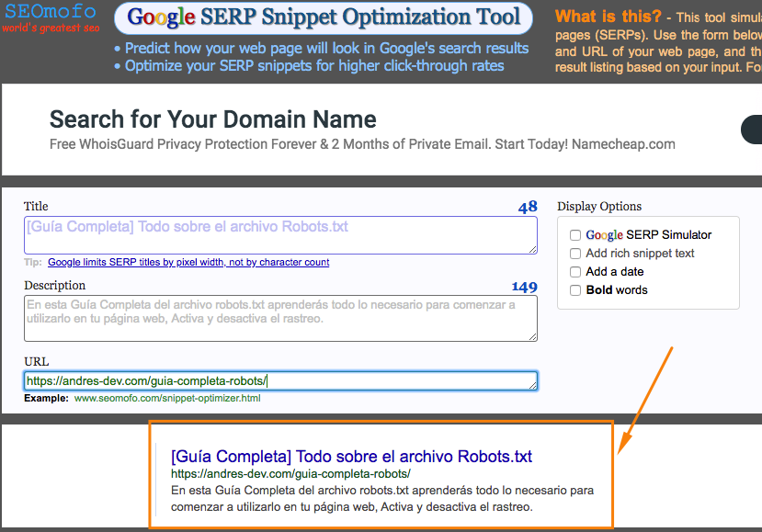This screenshot has width=762, height=532.
Task: Click the Description field resize handle
Action: coord(532,336)
